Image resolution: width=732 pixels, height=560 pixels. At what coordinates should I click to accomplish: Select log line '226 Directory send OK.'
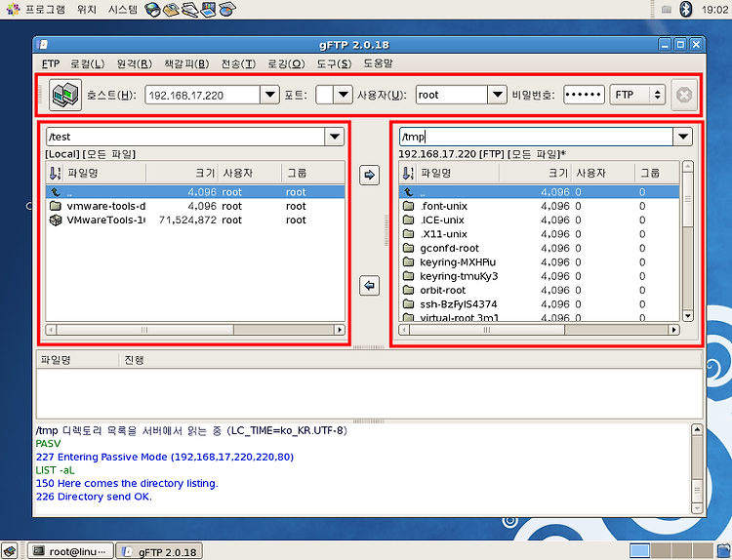(94, 497)
